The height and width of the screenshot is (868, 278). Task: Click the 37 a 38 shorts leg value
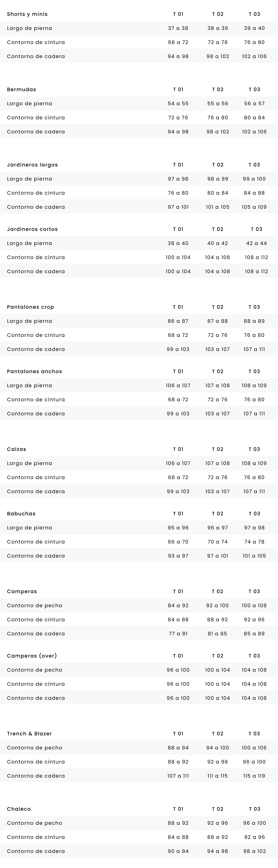point(178,28)
